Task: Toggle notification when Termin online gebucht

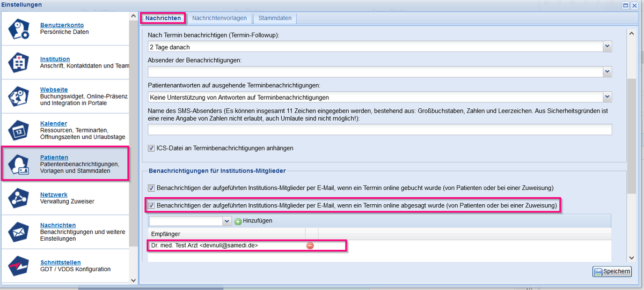Action: click(x=151, y=188)
